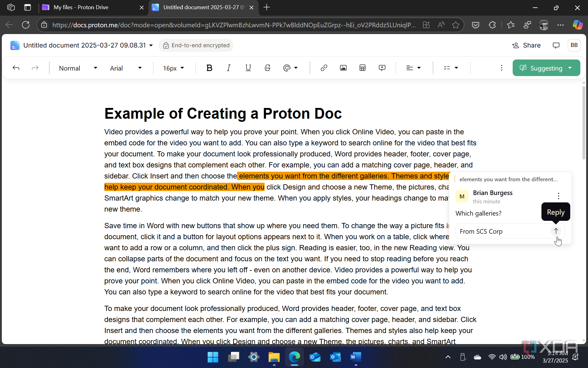Open the Pocket extension icon
The width and height of the screenshot is (588, 368).
[475, 25]
